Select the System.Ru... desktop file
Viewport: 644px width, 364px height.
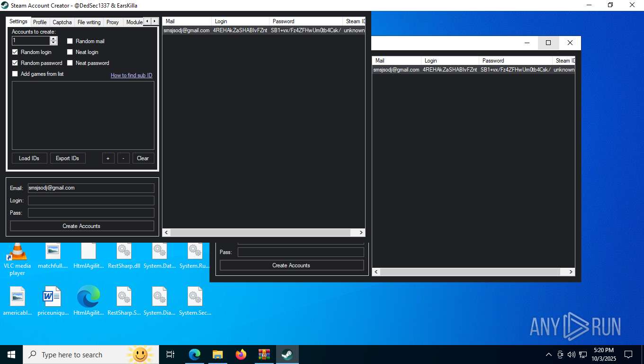pyautogui.click(x=195, y=256)
